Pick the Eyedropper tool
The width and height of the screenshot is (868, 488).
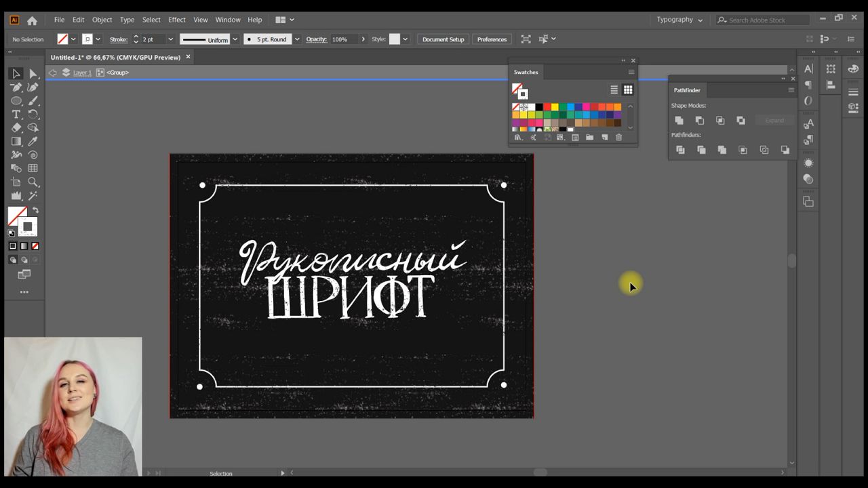pyautogui.click(x=33, y=141)
